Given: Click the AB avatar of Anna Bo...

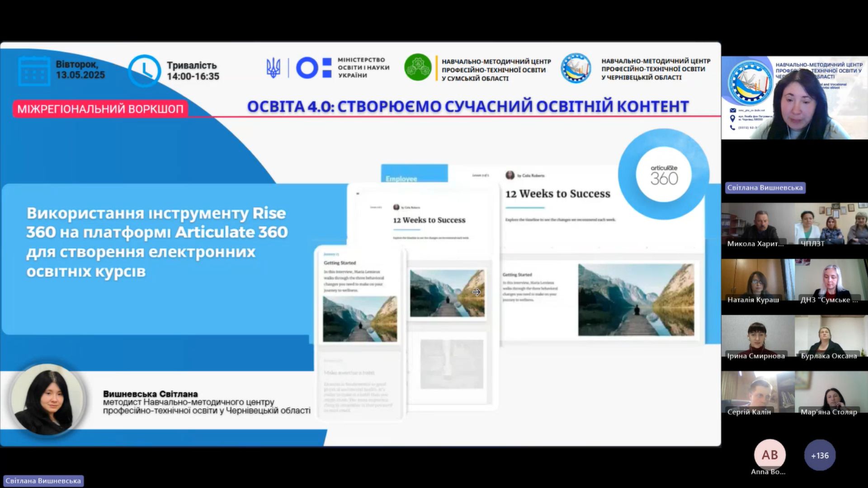Looking at the screenshot, I should coord(769,455).
